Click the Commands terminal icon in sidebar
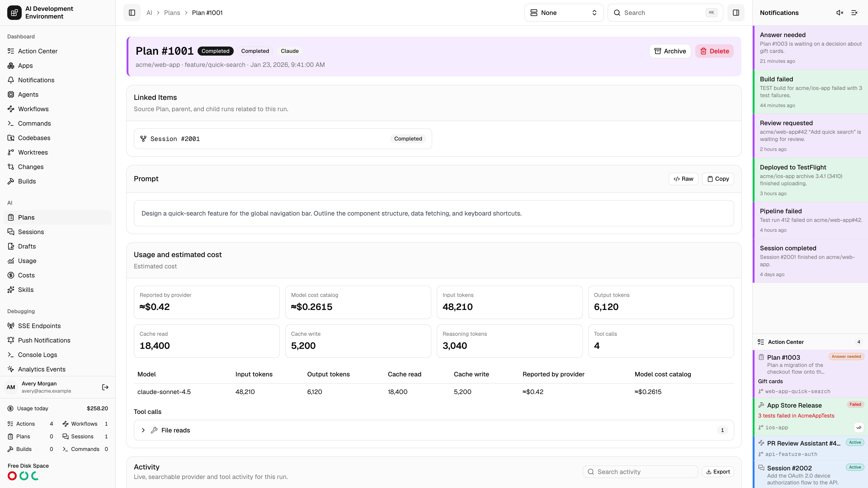868x488 pixels. [11, 124]
